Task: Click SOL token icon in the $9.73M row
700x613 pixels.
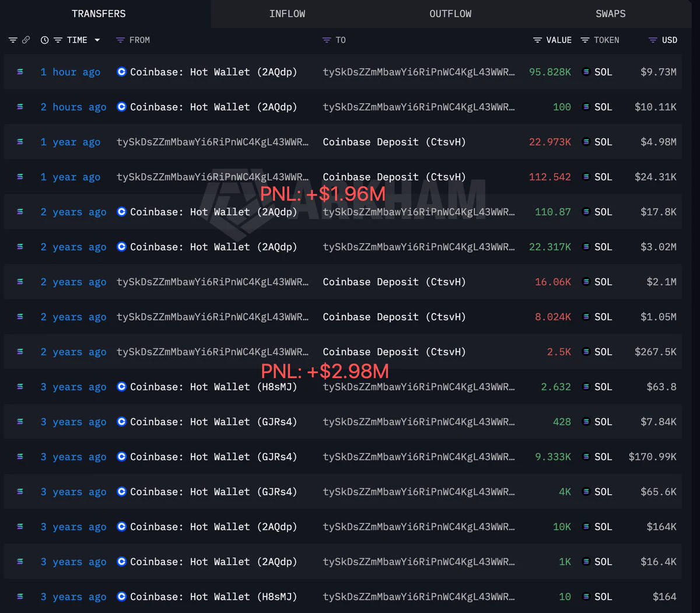Action: (586, 72)
